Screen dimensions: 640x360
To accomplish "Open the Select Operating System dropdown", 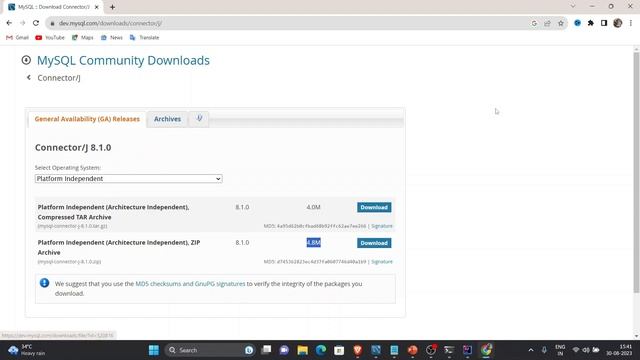I will click(x=129, y=179).
